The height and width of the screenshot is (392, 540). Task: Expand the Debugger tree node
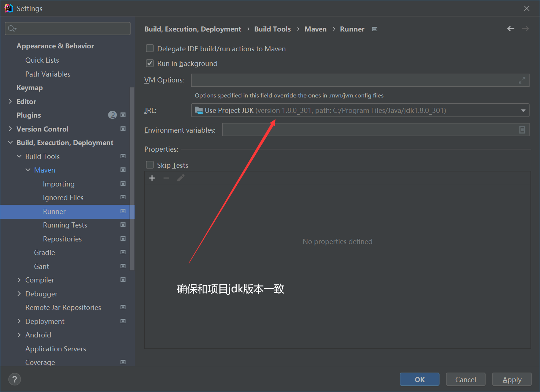click(x=19, y=293)
